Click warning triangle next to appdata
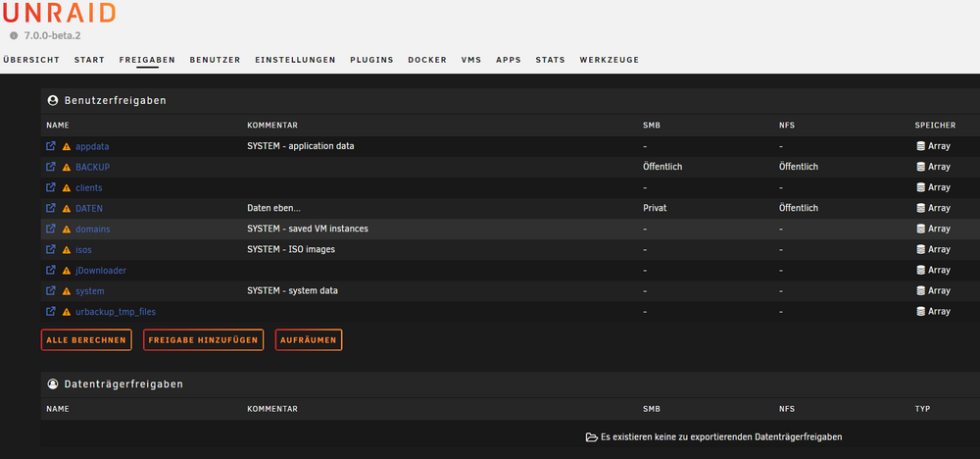The width and height of the screenshot is (980, 459). pos(67,146)
